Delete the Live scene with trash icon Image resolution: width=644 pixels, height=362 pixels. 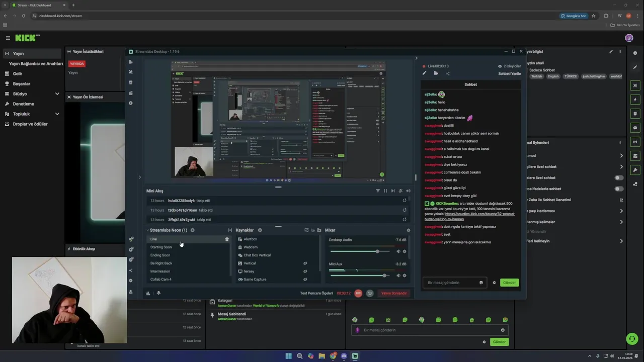pos(227,239)
